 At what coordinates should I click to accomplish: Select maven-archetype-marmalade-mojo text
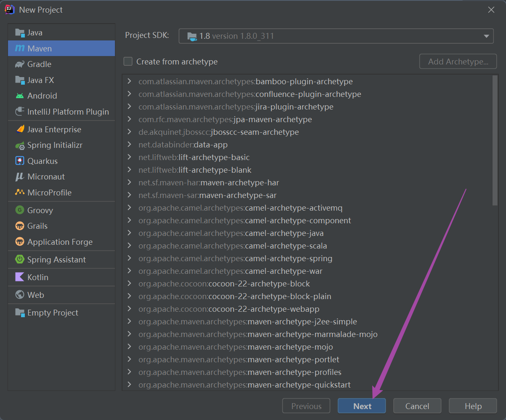click(x=313, y=334)
